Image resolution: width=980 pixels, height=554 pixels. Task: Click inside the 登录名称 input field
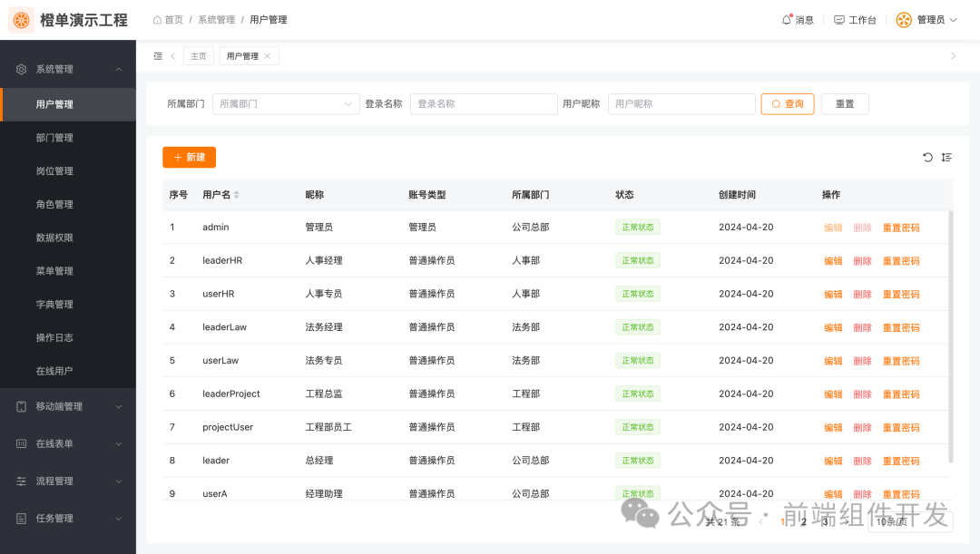[x=484, y=103]
